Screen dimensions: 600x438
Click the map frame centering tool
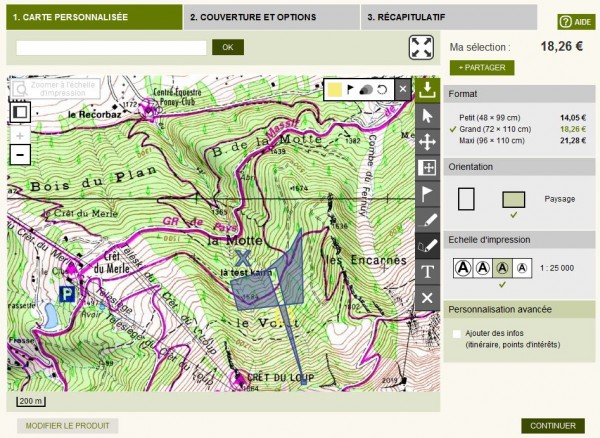[x=427, y=167]
